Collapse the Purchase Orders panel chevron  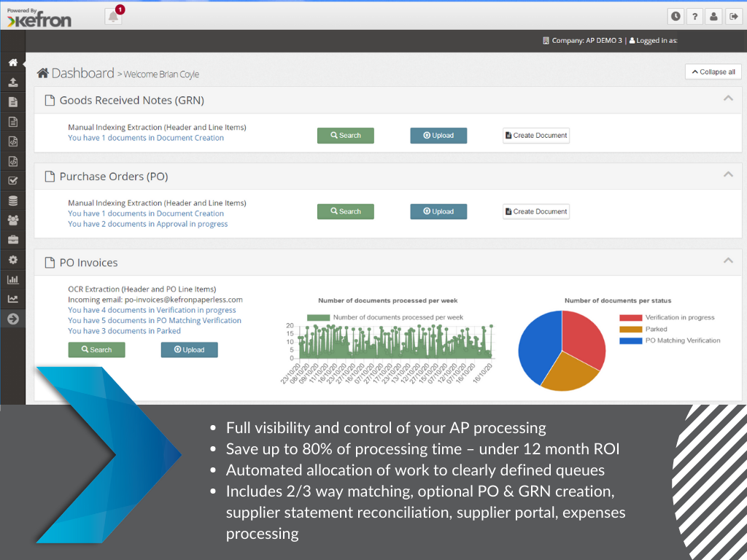[727, 176]
